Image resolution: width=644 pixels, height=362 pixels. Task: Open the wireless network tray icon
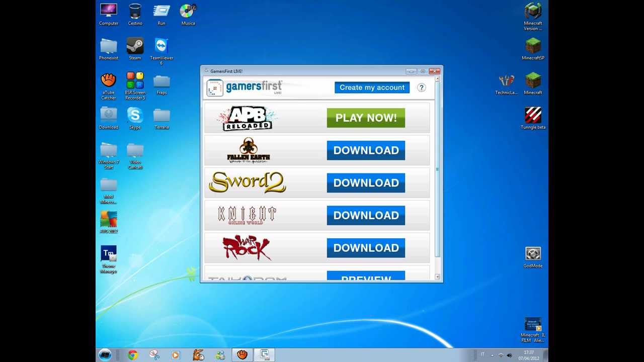pyautogui.click(x=501, y=355)
